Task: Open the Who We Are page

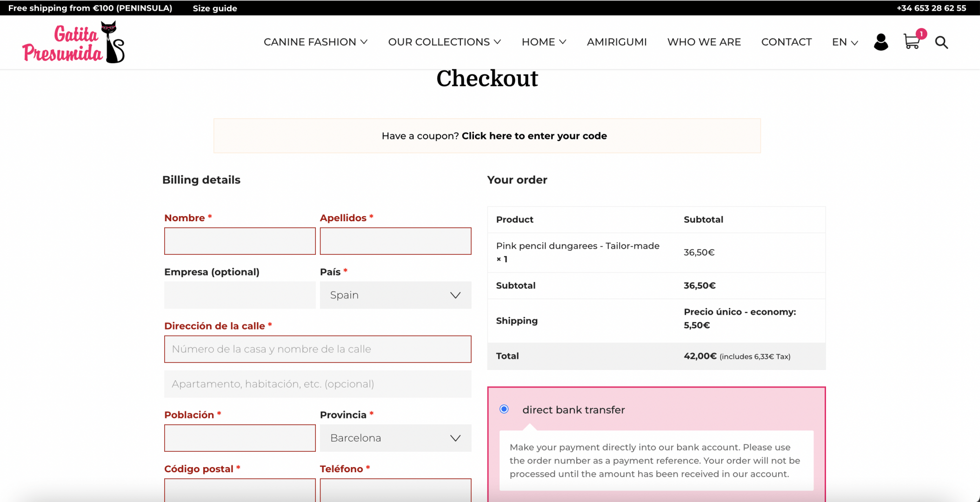Action: [x=704, y=42]
